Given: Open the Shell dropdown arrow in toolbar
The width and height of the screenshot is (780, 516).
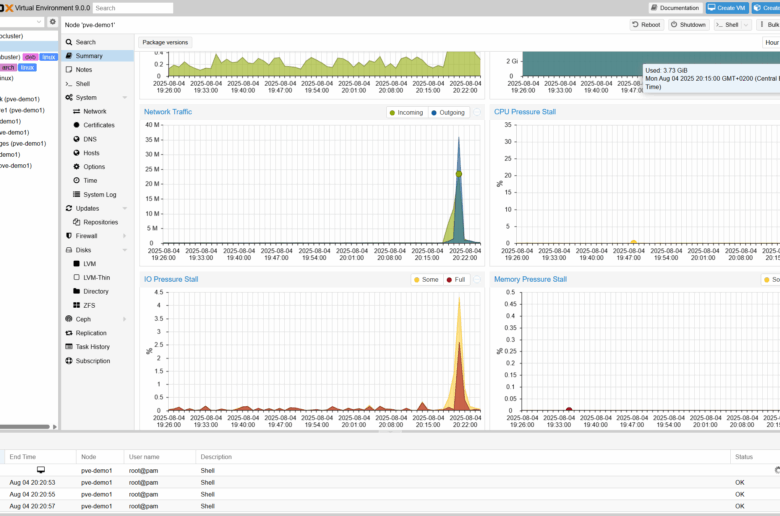Looking at the screenshot, I should pyautogui.click(x=745, y=25).
